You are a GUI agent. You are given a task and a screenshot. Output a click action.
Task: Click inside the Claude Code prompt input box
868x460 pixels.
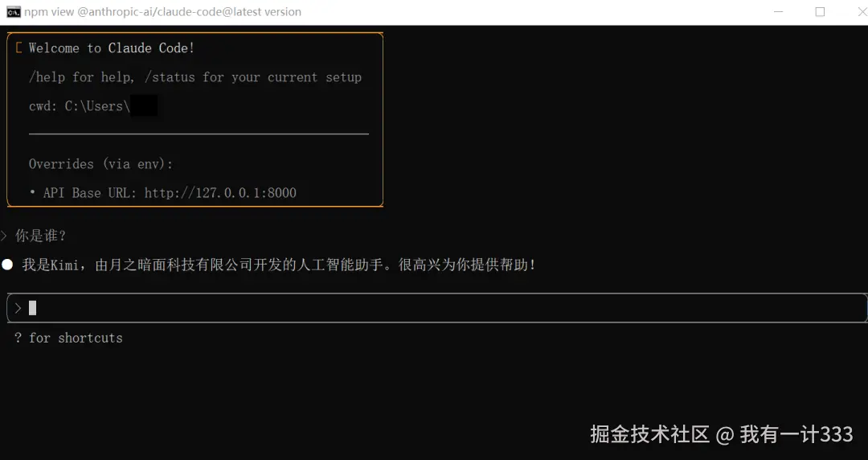coord(436,307)
